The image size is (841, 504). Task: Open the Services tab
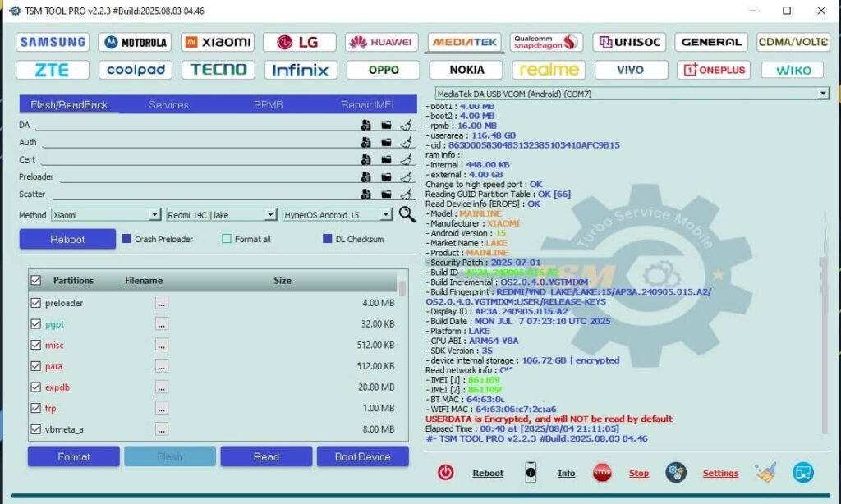(168, 105)
